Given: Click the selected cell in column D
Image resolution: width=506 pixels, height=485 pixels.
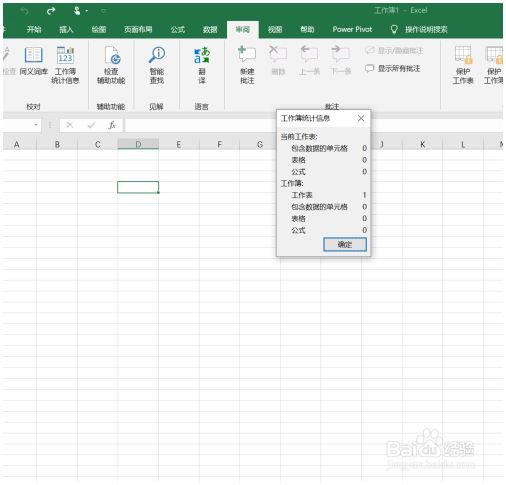Looking at the screenshot, I should tap(138, 187).
